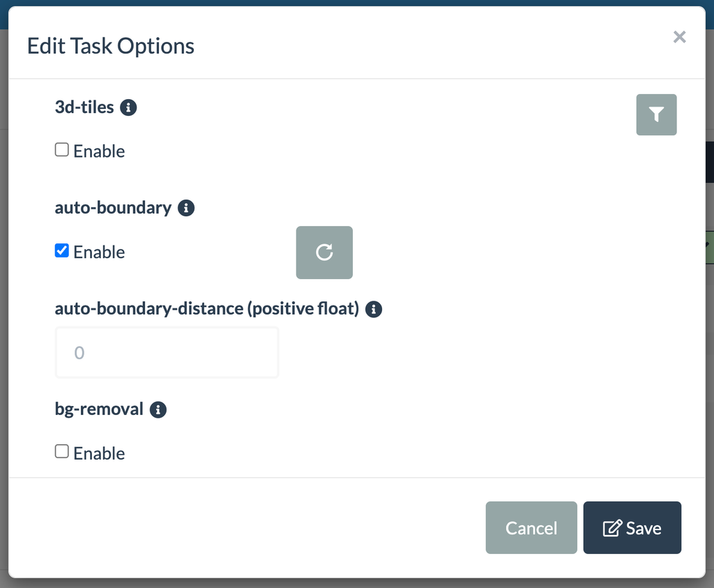Dismiss the dialog with the X icon

pos(679,37)
